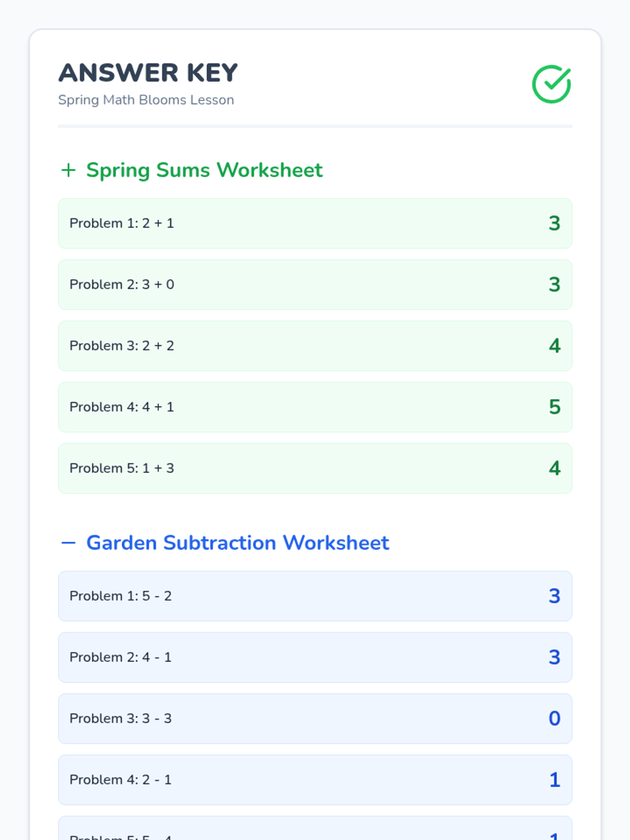Click answer 5 for Problem 4: 4 + 1
Viewport: 630px width, 840px height.
[554, 407]
